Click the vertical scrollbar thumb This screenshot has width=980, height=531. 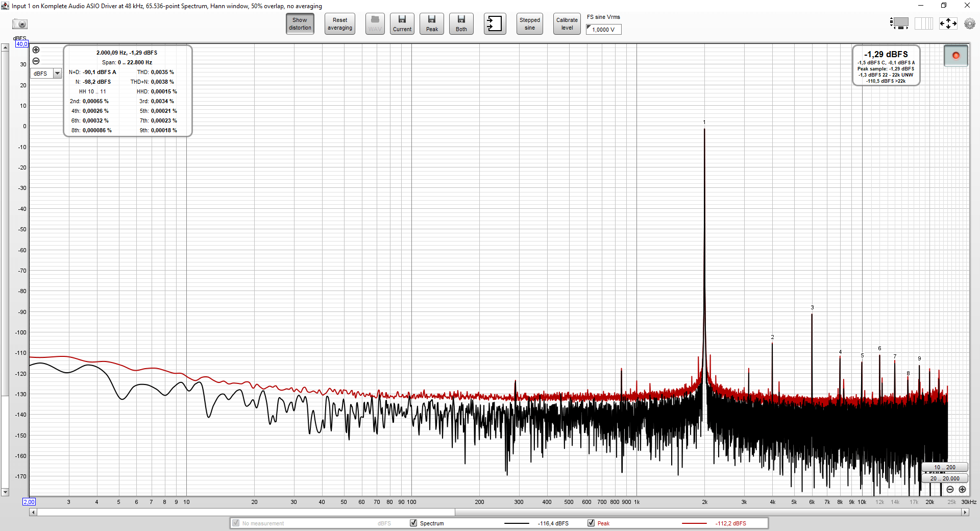5,223
